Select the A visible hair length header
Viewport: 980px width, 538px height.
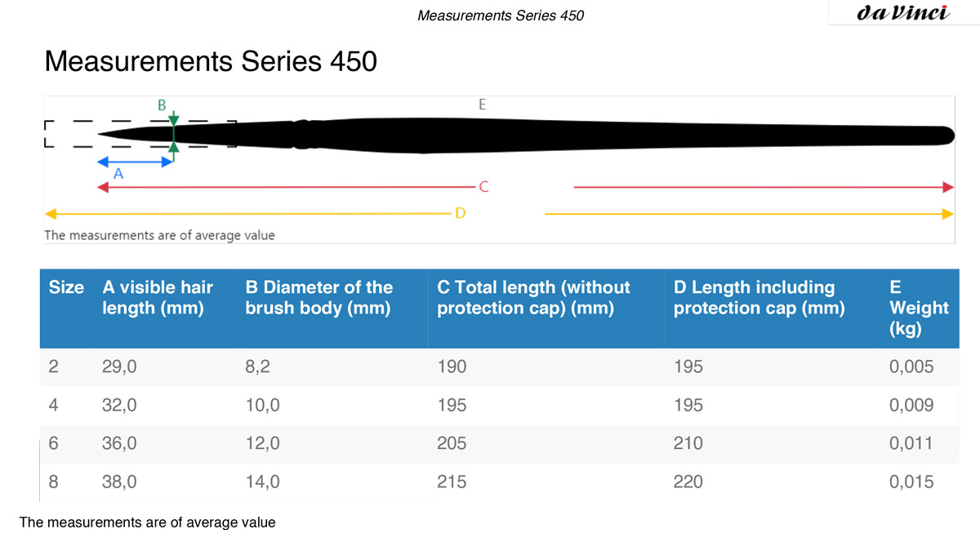click(x=158, y=298)
